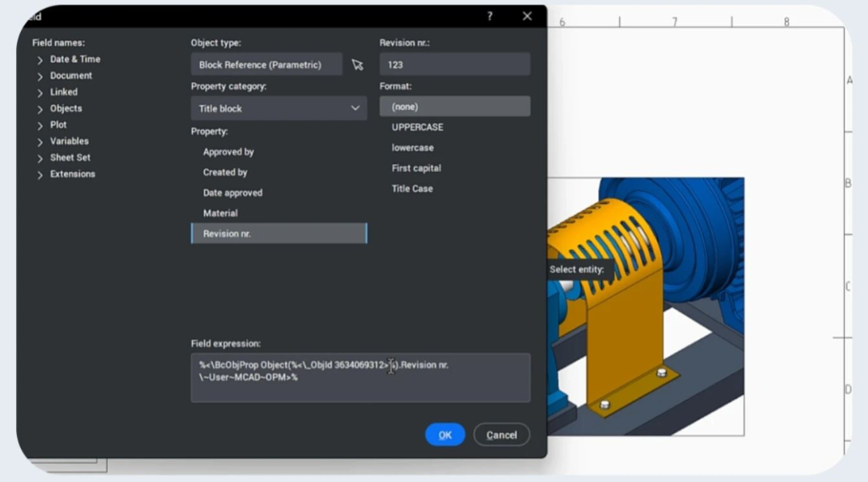Image resolution: width=868 pixels, height=482 pixels.
Task: Select the Document field name
Action: [x=71, y=76]
